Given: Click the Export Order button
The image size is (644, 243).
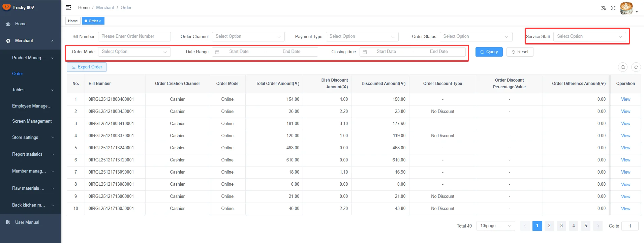Looking at the screenshot, I should pos(87,67).
